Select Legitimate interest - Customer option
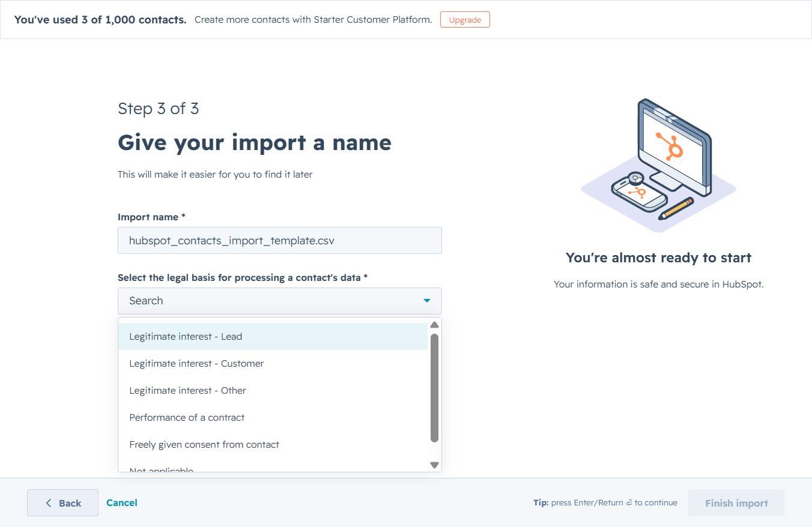 pos(273,364)
